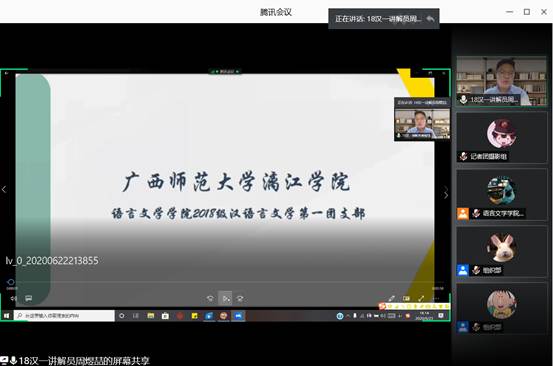553x366 pixels.
Task: Click the orange host badge beside 语言文学学院
Action: (x=463, y=213)
